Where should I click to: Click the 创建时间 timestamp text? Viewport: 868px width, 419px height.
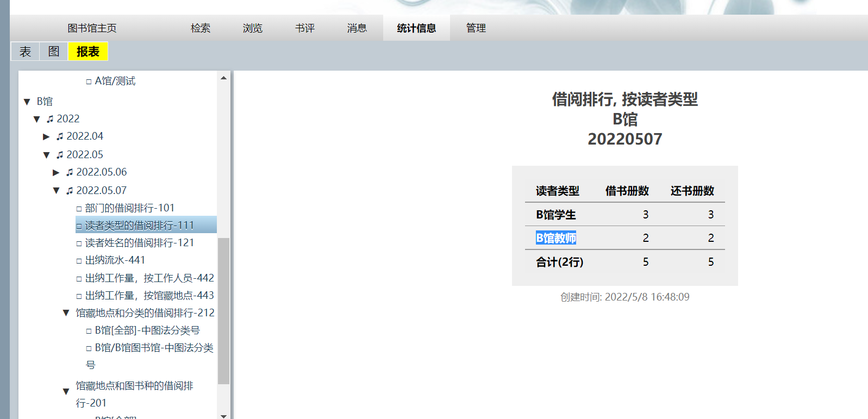[625, 297]
